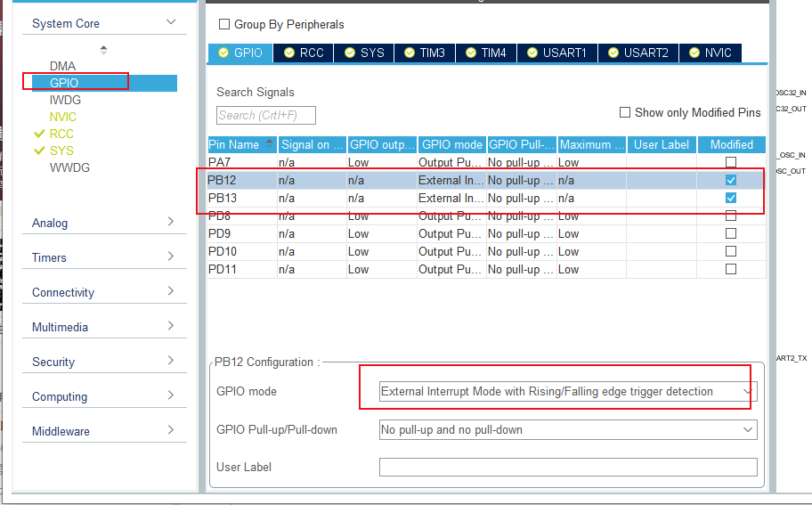This screenshot has height=505, width=812.
Task: Toggle Modified checkbox for PD11 row
Action: click(731, 269)
